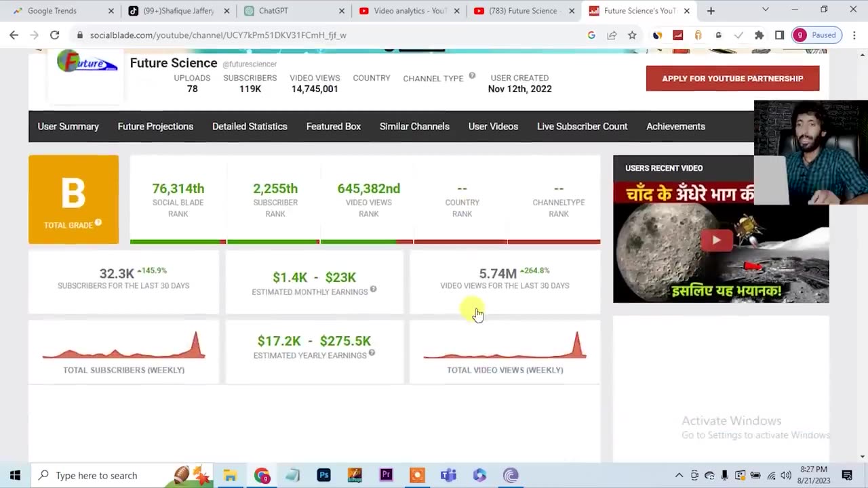Reload the Social Blade page

coord(55,35)
